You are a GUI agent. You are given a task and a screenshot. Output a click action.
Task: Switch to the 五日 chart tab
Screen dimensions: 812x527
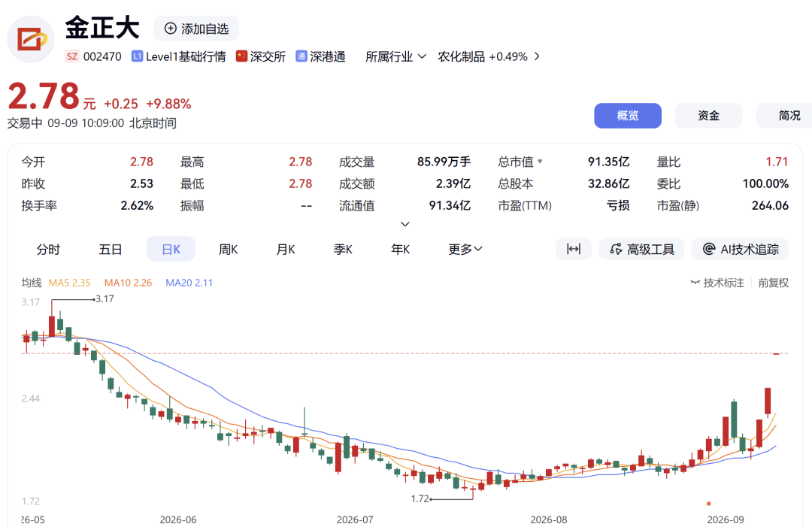point(111,249)
